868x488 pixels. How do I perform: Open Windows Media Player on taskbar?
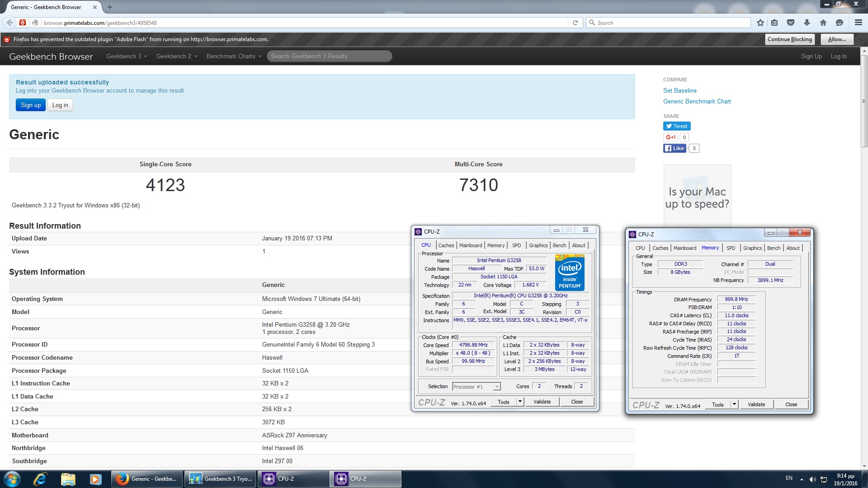(x=95, y=479)
